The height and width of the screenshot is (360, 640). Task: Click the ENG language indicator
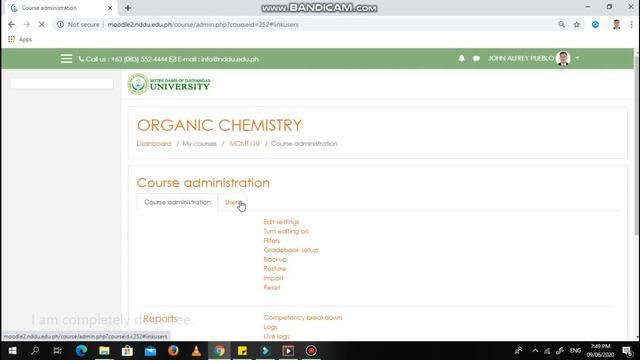coord(575,351)
